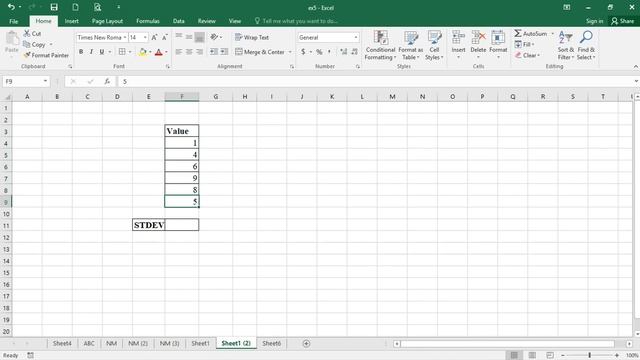The width and height of the screenshot is (640, 360).
Task: Click the Increase Indent icon
Action: (x=224, y=52)
